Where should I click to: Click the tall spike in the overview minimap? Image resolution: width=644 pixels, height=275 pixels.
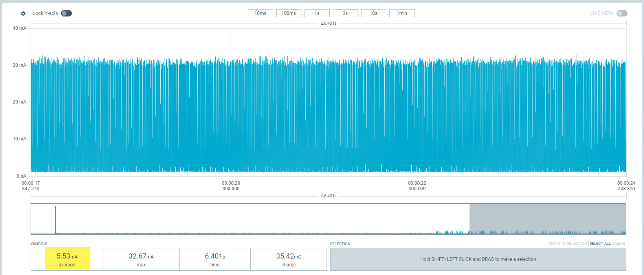[x=55, y=219]
